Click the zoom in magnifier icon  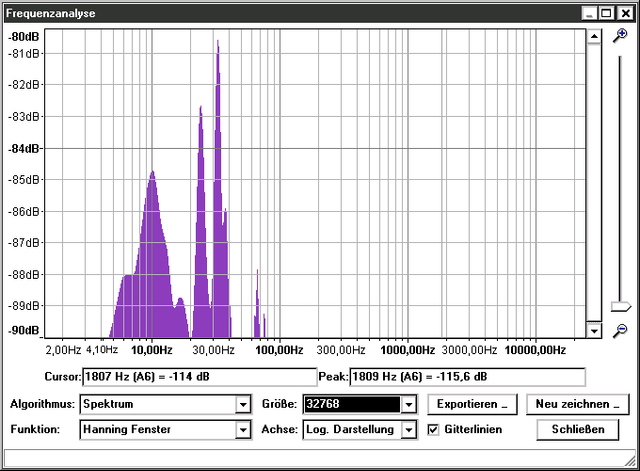pos(620,36)
